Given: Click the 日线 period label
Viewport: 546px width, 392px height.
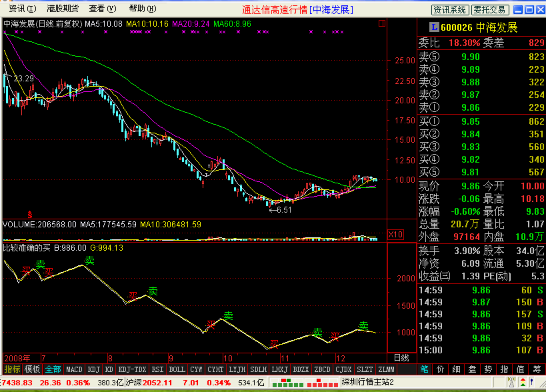Looking at the screenshot, I should [401, 358].
